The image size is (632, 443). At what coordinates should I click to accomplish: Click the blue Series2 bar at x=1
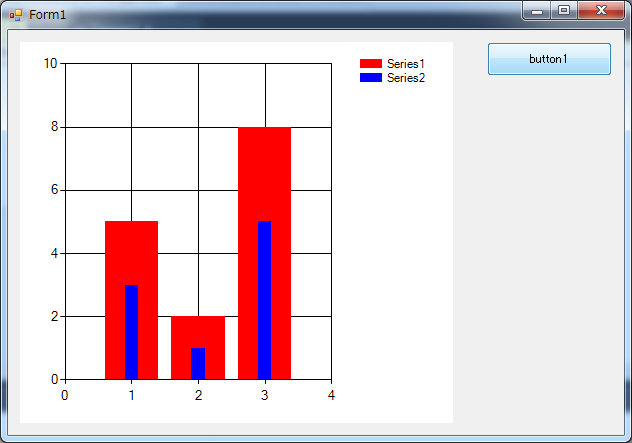pos(131,332)
